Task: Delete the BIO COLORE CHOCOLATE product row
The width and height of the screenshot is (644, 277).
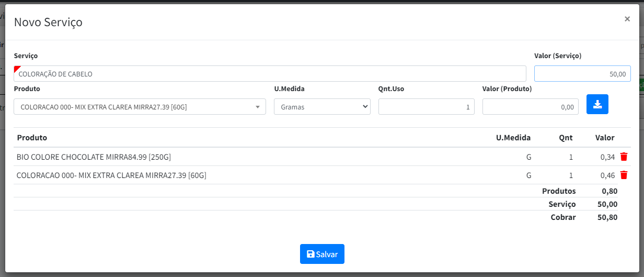Action: click(623, 157)
